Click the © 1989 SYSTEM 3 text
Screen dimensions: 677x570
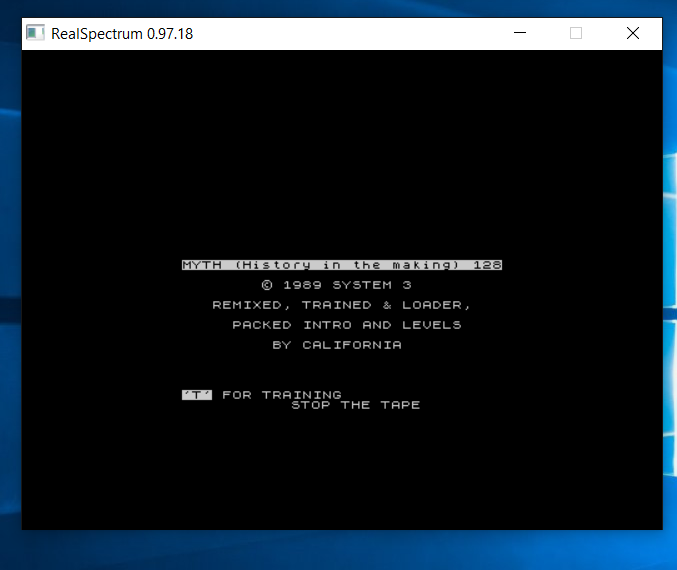coord(337,285)
